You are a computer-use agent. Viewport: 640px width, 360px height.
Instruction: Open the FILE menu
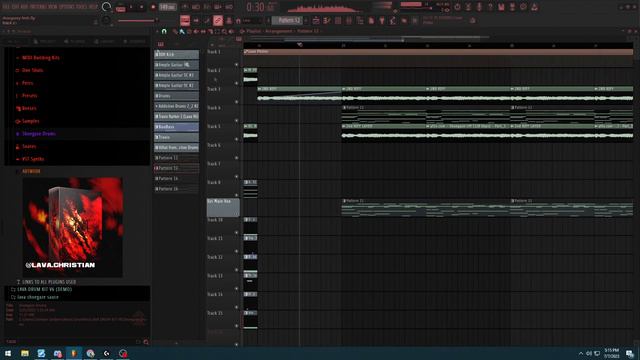(x=6, y=7)
